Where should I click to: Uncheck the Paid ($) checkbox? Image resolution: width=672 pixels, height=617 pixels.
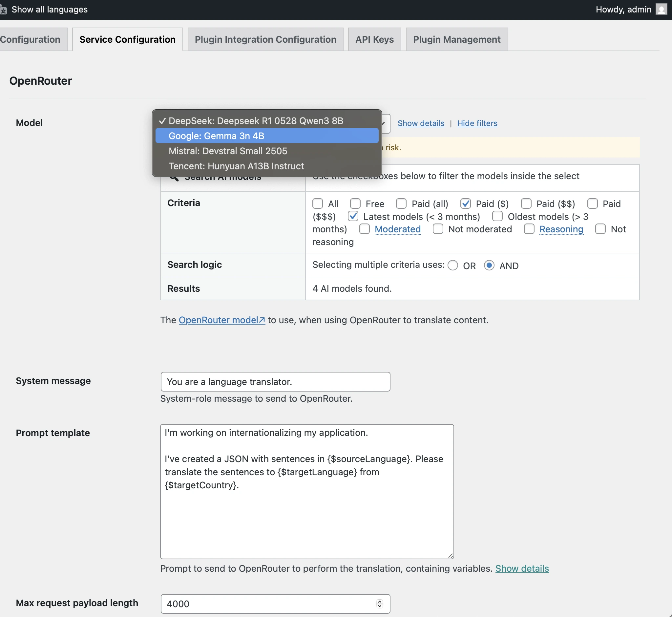coord(465,203)
